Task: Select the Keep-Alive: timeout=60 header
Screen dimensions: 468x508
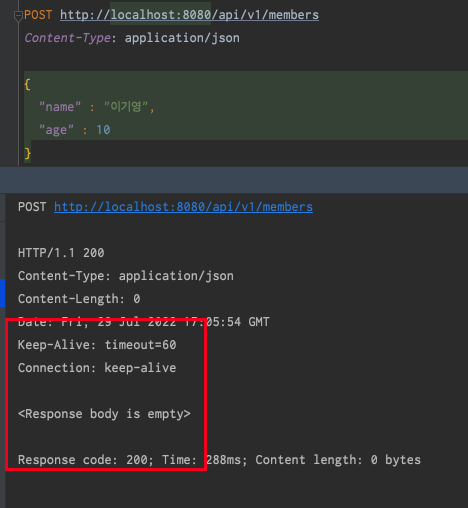Action: coord(97,345)
